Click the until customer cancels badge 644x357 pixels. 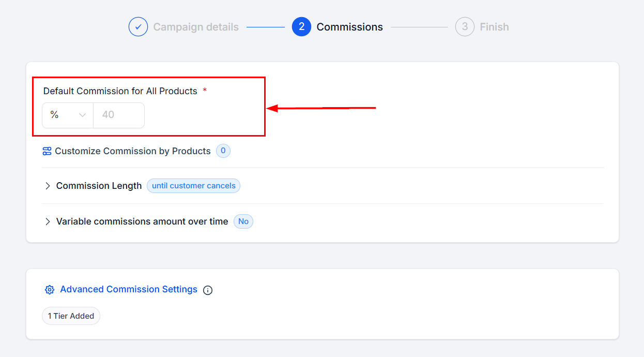click(193, 186)
